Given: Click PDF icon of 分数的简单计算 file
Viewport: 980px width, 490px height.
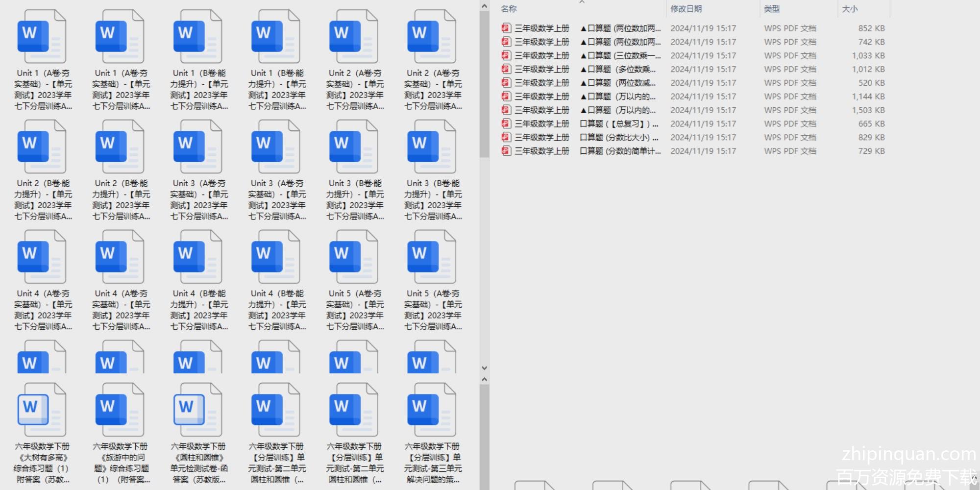Looking at the screenshot, I should (506, 151).
